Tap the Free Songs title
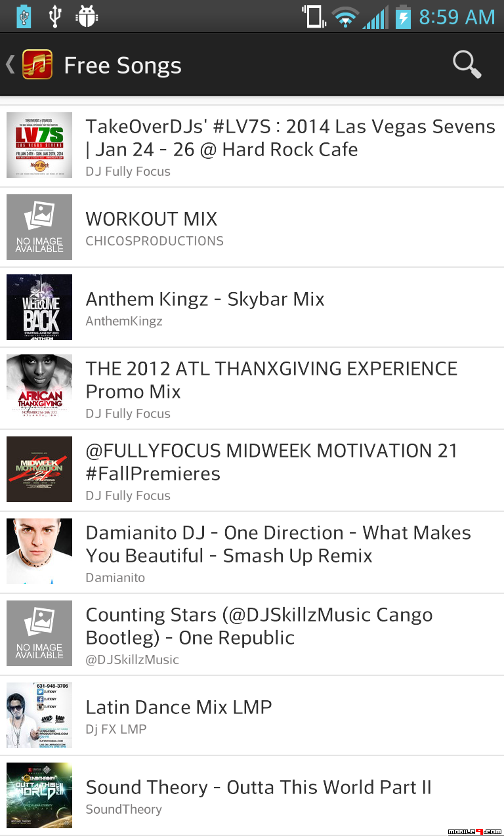 click(x=123, y=66)
